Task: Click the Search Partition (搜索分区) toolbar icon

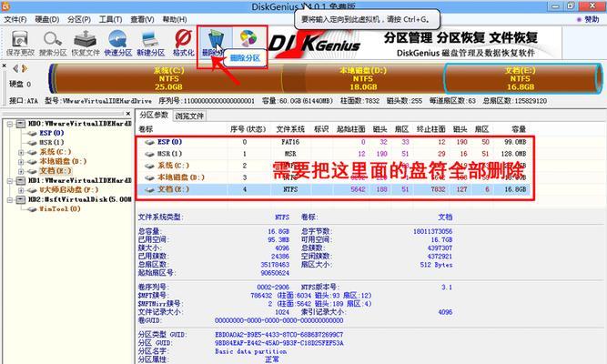Action: (53, 44)
